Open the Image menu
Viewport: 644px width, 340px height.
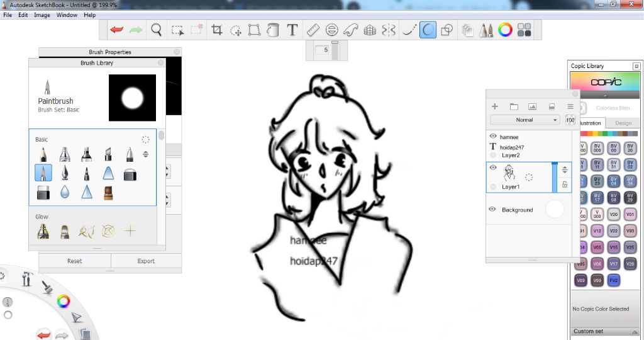tap(42, 15)
